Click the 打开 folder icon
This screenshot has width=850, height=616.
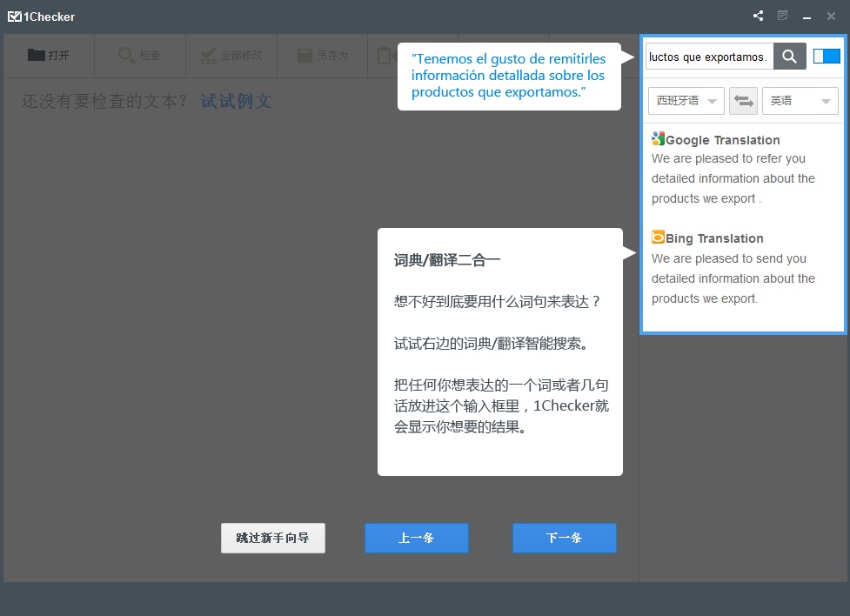point(36,55)
